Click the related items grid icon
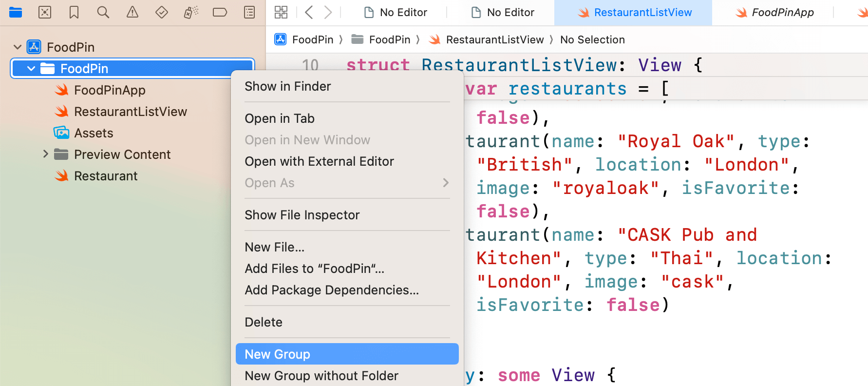This screenshot has height=386, width=868. [281, 12]
